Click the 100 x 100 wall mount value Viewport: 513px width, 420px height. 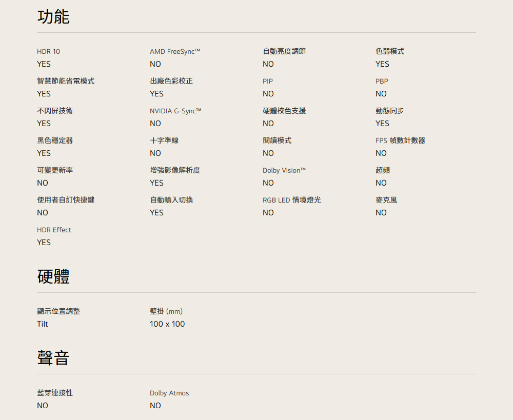point(167,324)
